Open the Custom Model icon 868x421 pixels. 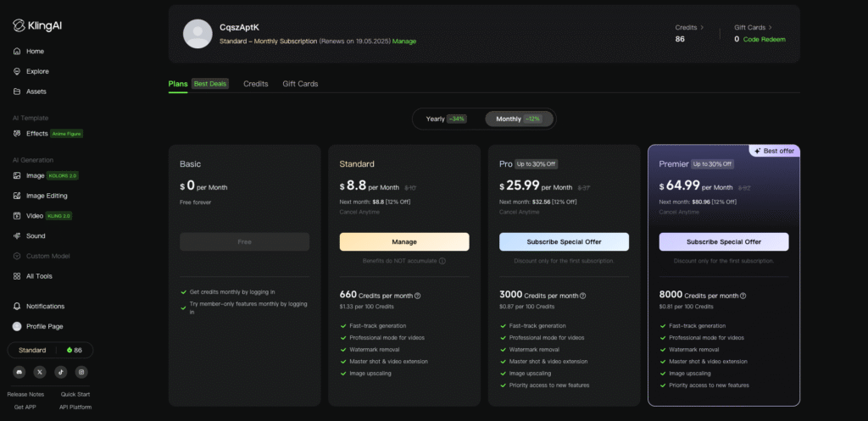17,256
